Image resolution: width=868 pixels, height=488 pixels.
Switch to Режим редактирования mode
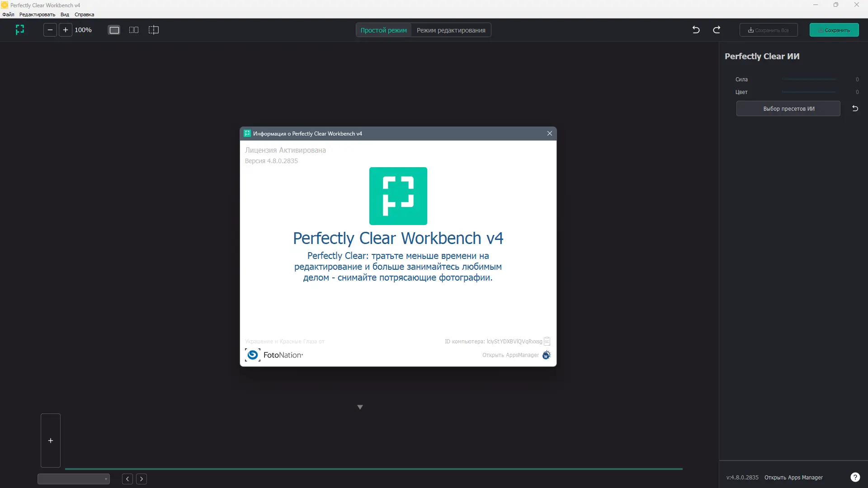[451, 30]
